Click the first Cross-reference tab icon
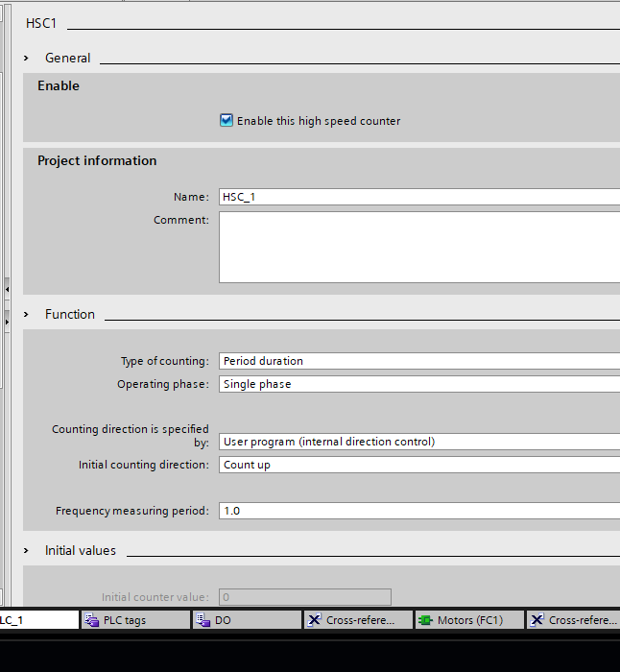The image size is (620, 672). click(315, 620)
